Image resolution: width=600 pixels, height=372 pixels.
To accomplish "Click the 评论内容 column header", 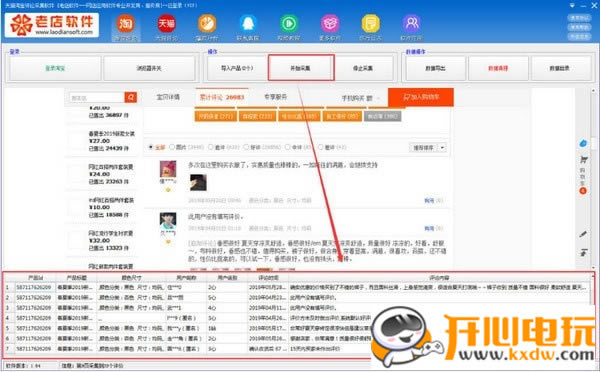I will coord(439,277).
